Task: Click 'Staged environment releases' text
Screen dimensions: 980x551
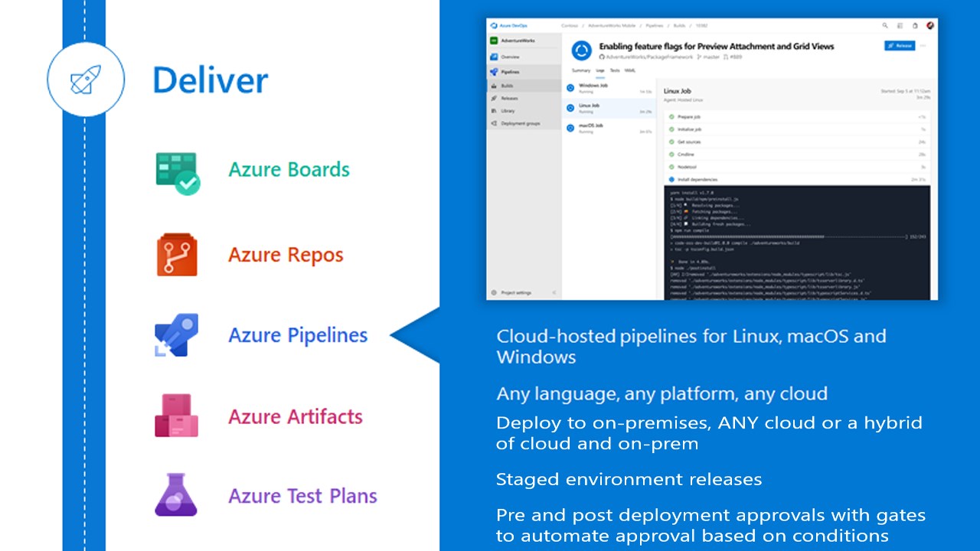Action: tap(629, 480)
